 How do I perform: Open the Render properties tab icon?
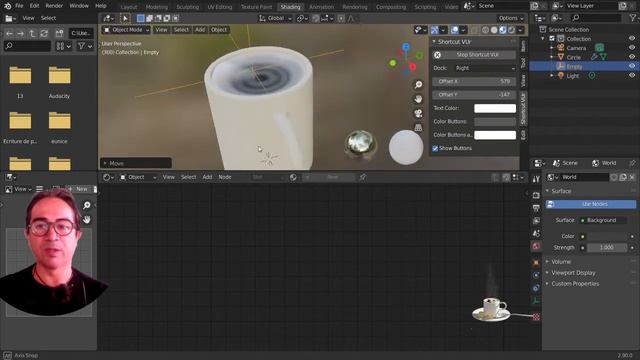[x=536, y=195]
